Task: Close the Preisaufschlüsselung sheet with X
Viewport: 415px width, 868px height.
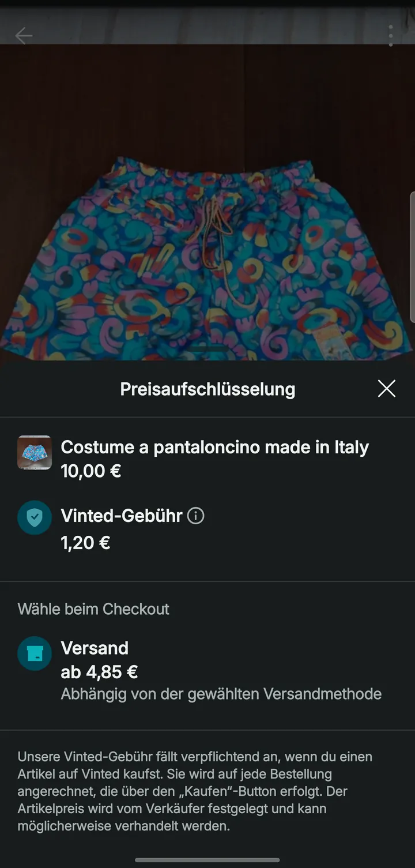Action: 386,389
